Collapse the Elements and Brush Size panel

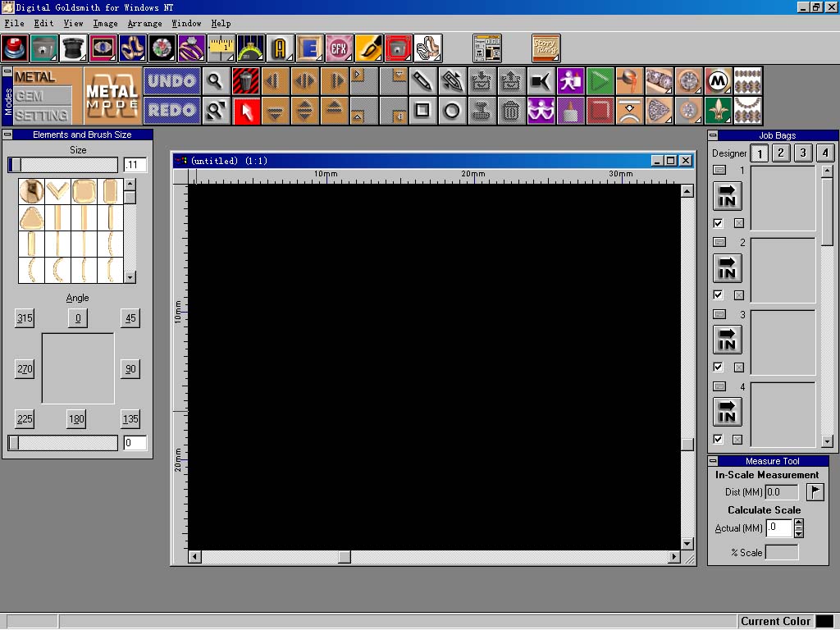pos(7,135)
